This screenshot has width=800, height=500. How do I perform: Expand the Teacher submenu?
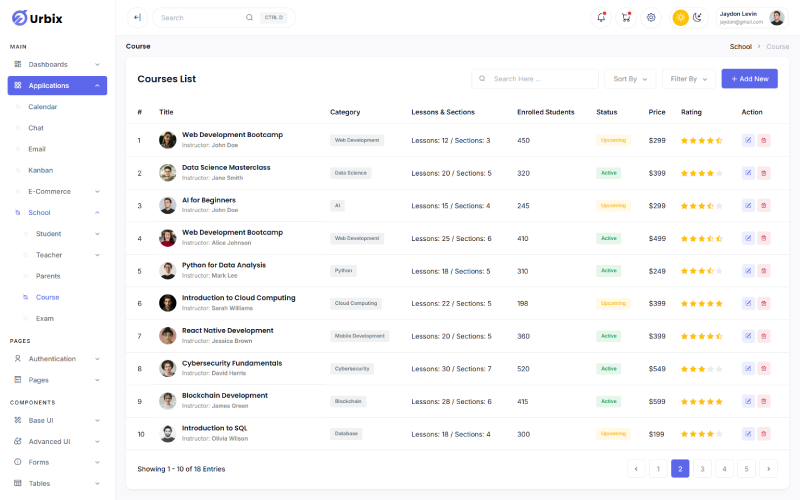(x=61, y=255)
